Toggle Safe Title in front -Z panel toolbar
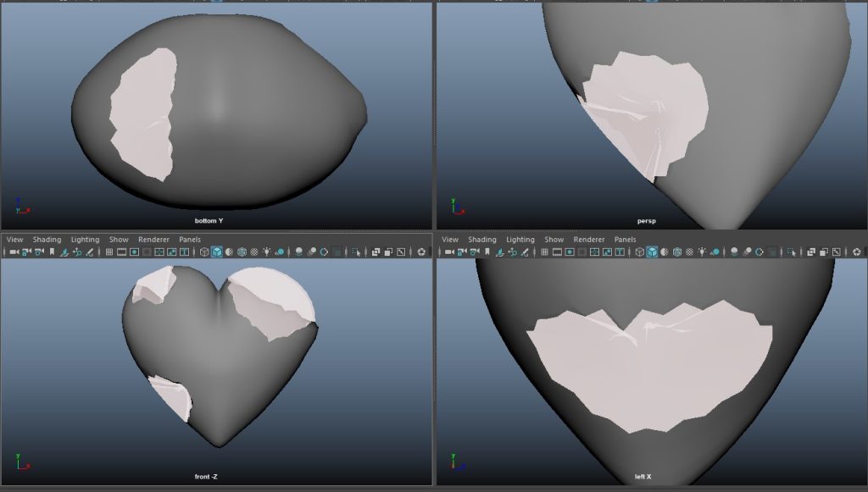868x492 pixels. 184,252
